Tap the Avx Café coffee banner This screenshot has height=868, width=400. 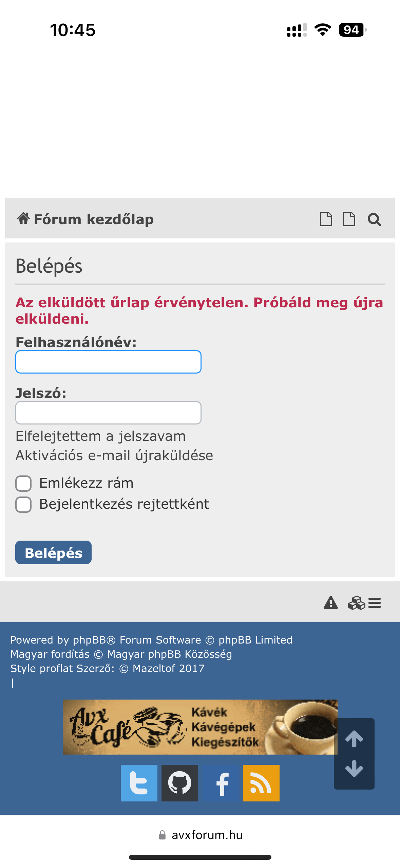point(199,727)
